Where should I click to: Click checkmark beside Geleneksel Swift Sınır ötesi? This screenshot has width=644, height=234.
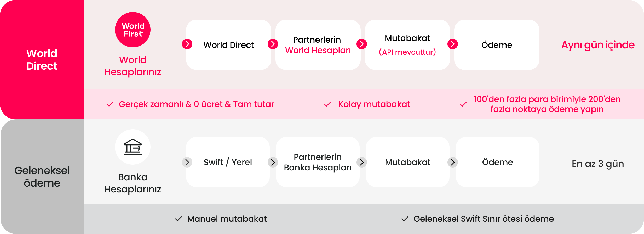[405, 219]
